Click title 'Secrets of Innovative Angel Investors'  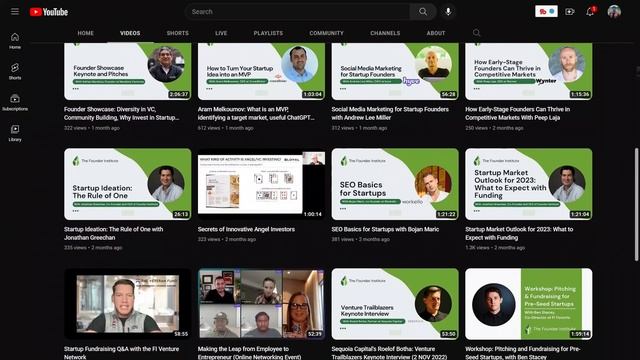pyautogui.click(x=246, y=229)
